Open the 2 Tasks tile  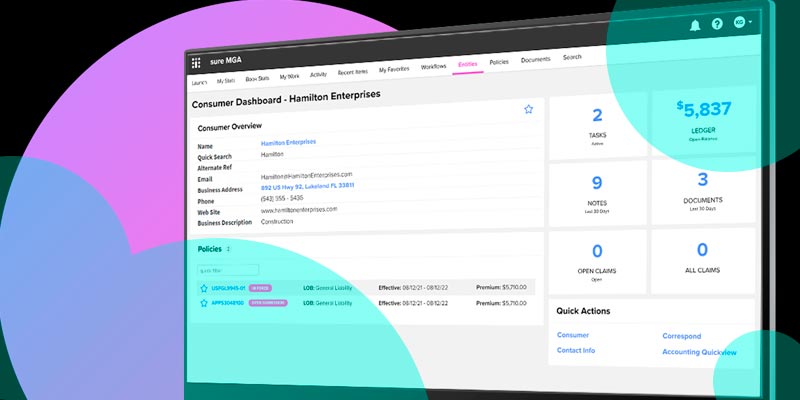click(x=598, y=126)
